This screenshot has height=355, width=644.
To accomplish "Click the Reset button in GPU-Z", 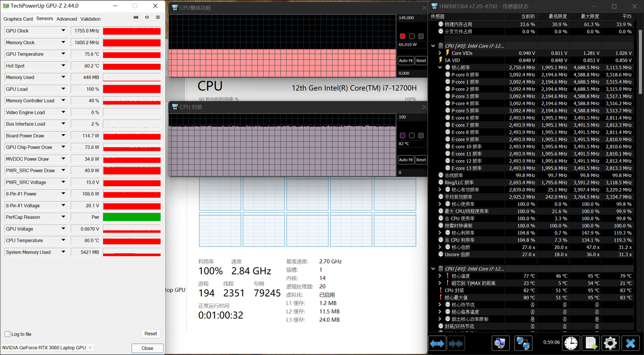I will 151,334.
